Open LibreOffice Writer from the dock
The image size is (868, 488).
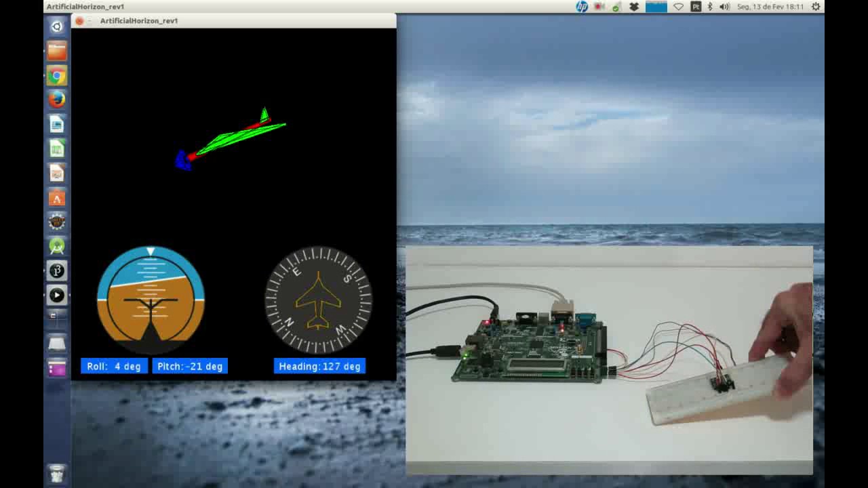(57, 124)
